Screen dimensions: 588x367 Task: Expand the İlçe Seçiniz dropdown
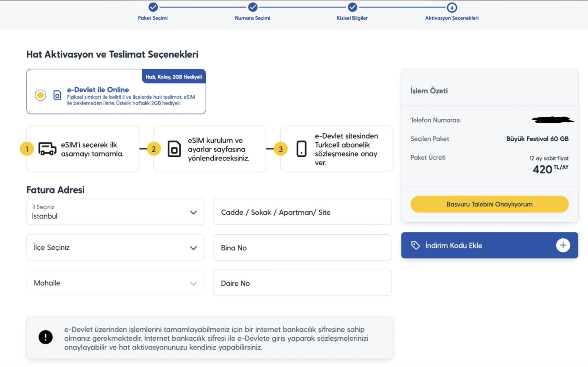coord(115,248)
